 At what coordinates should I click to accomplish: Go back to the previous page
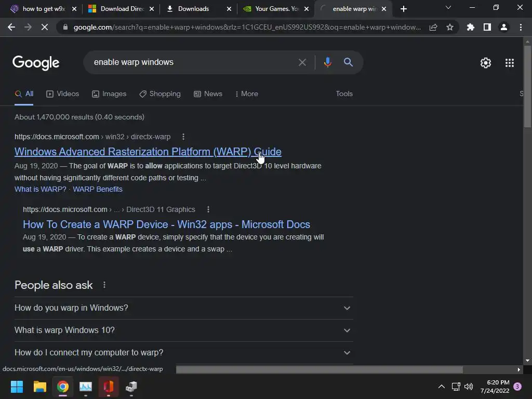[x=11, y=27]
